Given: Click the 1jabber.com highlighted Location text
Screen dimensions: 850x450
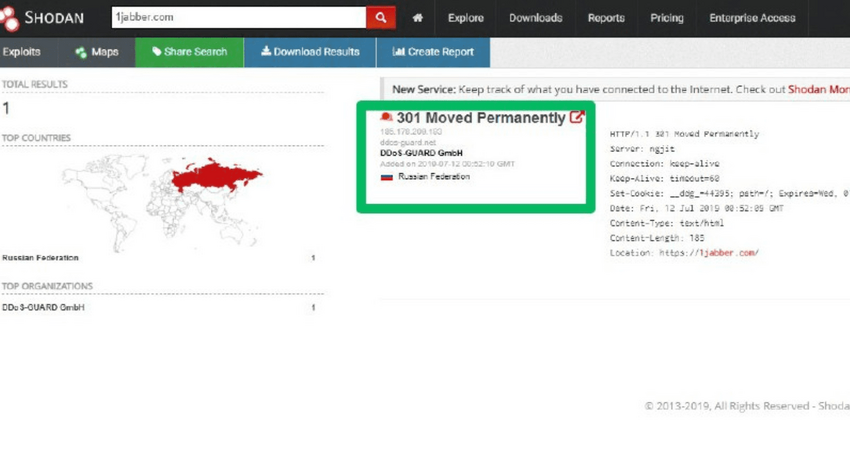Looking at the screenshot, I should (729, 253).
